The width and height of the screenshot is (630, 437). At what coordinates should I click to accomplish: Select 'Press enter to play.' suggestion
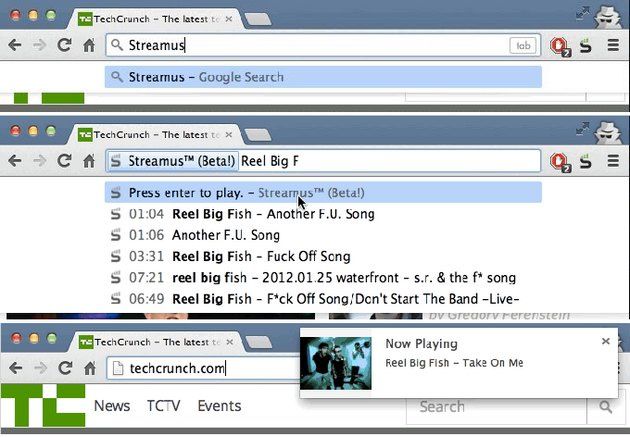coord(323,192)
